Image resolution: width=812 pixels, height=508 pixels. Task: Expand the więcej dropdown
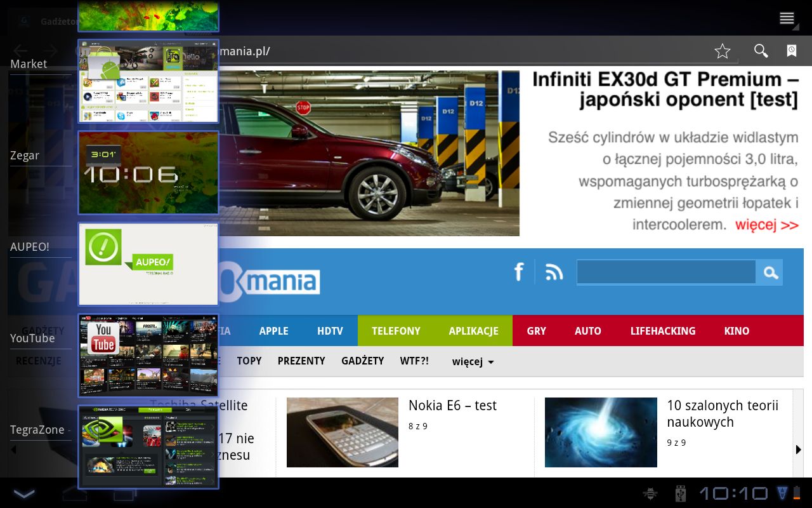473,361
